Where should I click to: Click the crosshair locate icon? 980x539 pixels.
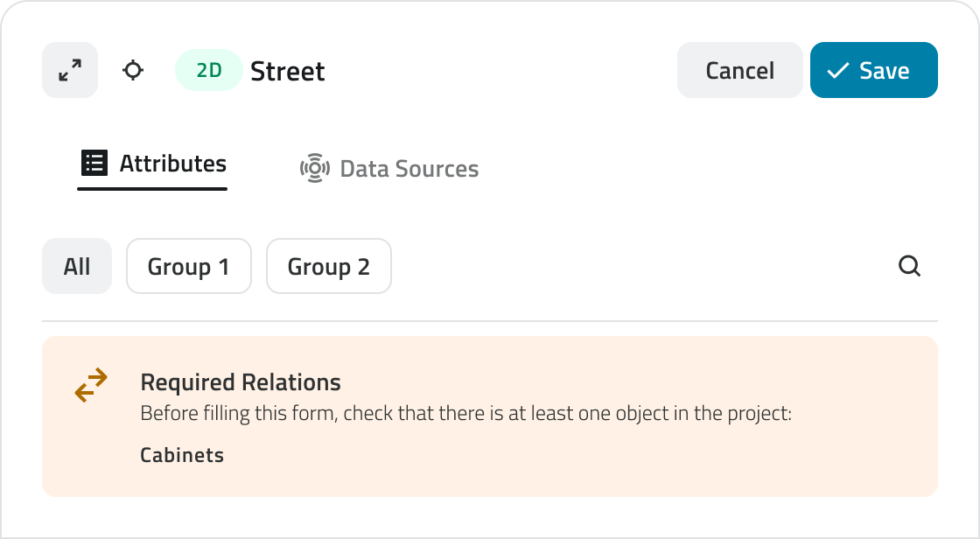[133, 70]
